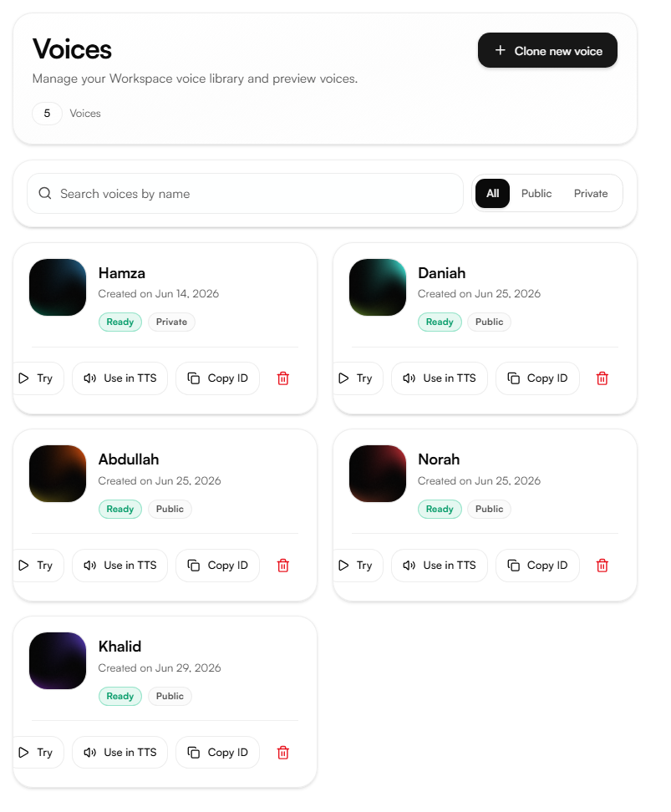Image resolution: width=671 pixels, height=812 pixels.
Task: Try the Norah voice preview
Action: (357, 566)
